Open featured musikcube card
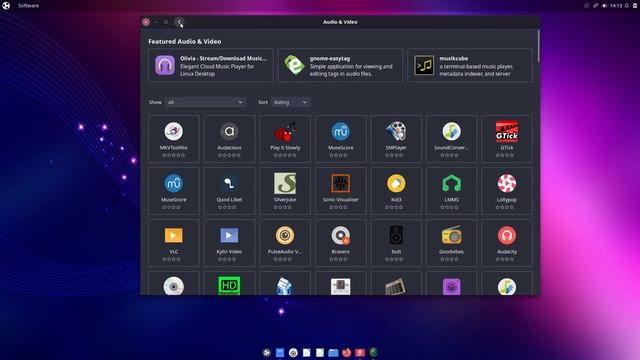The image size is (640, 360). pyautogui.click(x=470, y=65)
